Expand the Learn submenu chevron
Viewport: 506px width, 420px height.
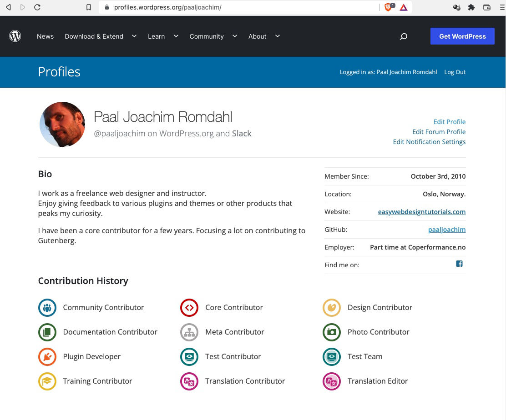point(176,36)
